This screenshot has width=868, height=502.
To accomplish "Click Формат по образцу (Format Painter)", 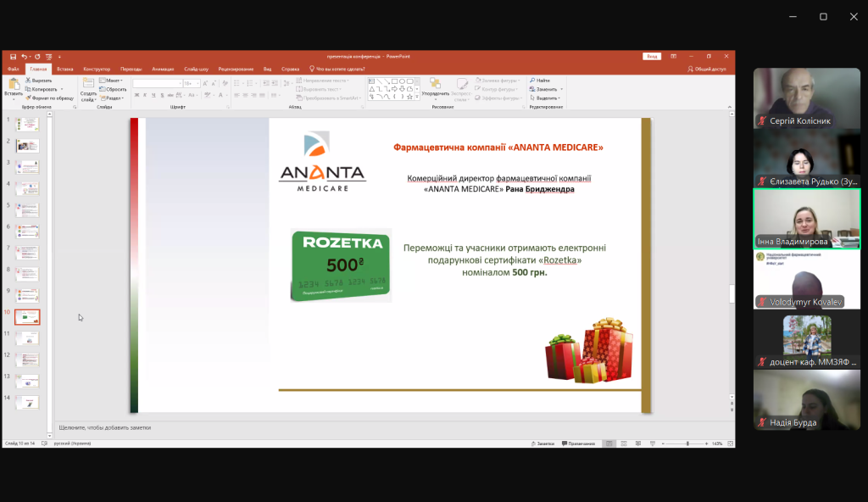I will click(49, 98).
